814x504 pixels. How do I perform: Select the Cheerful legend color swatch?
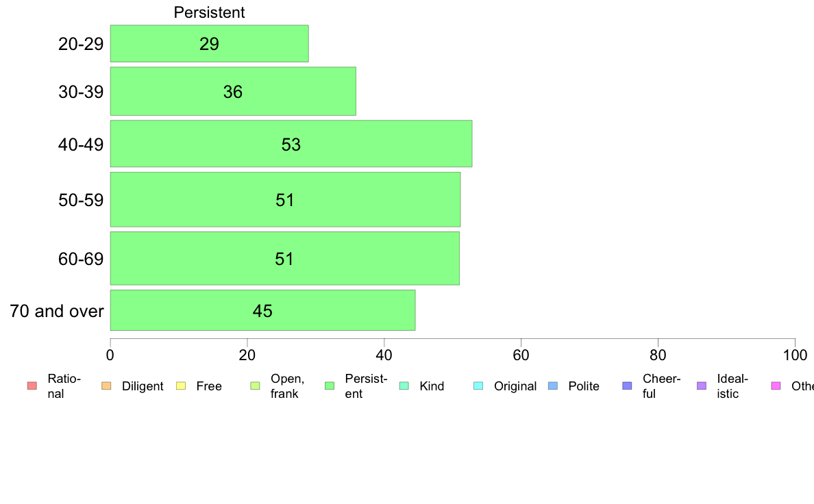(x=627, y=386)
